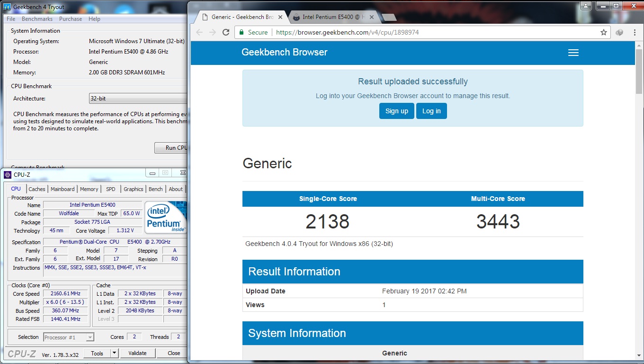Go back in Chrome with the back arrow
Screen dimensions: 644x364
pyautogui.click(x=199, y=32)
